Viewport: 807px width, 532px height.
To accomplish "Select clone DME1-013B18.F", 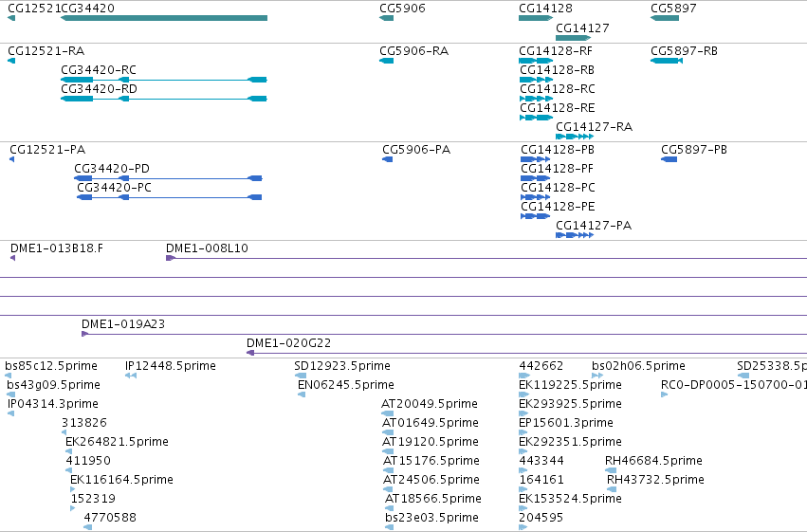I will click(x=13, y=258).
